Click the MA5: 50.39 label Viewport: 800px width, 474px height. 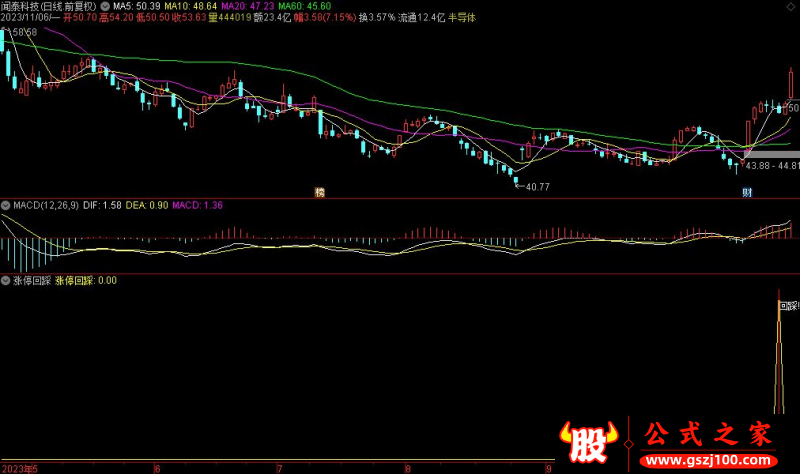pos(136,6)
